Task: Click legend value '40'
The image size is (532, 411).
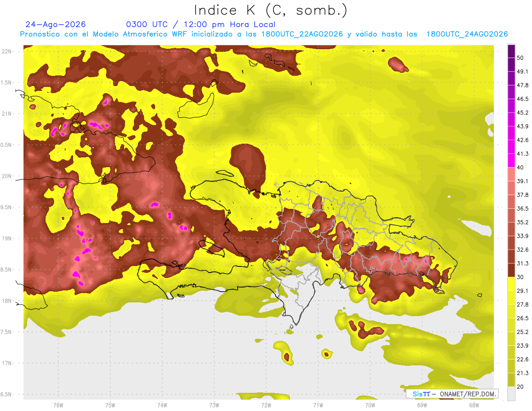Action: pyautogui.click(x=520, y=168)
